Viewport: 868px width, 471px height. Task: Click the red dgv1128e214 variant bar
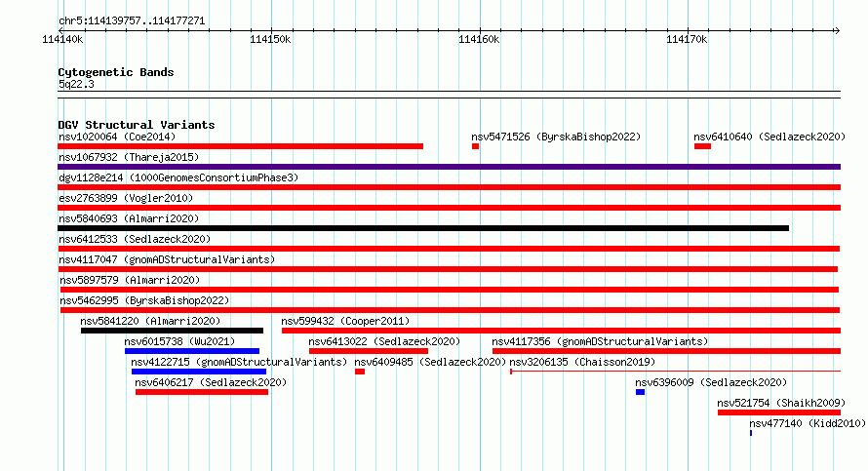tap(449, 187)
